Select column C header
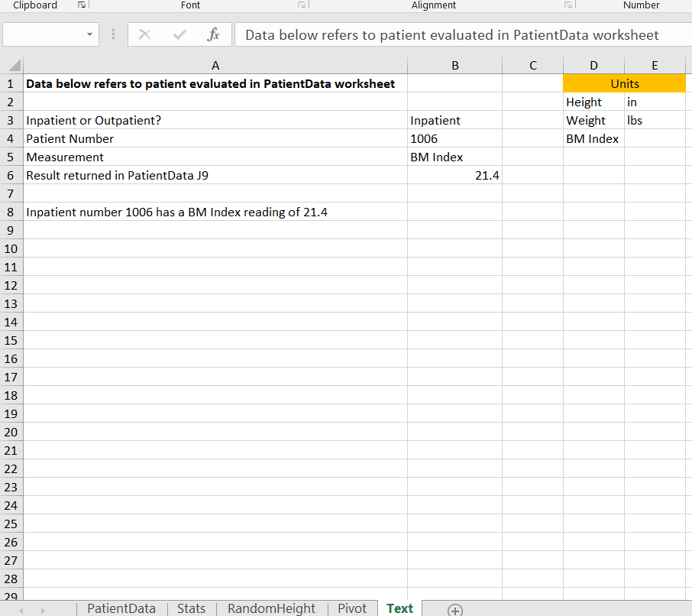Viewport: 692px width, 616px height. [x=532, y=66]
